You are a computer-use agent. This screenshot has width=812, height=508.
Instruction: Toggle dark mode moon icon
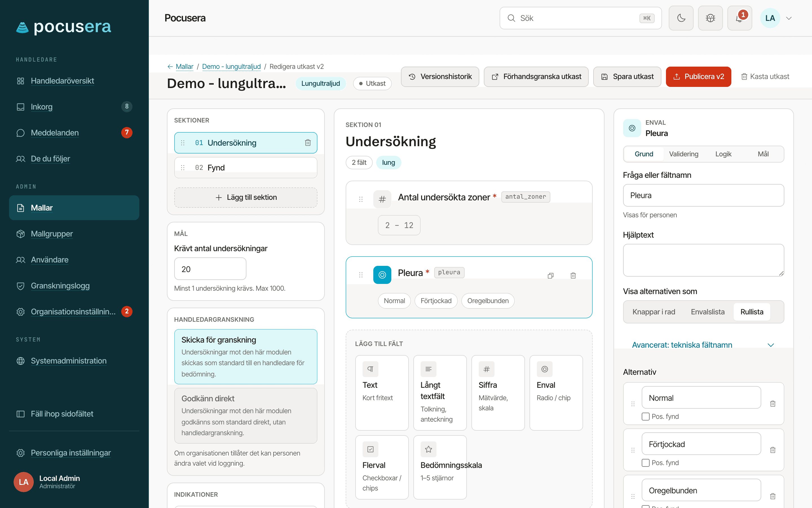(681, 18)
